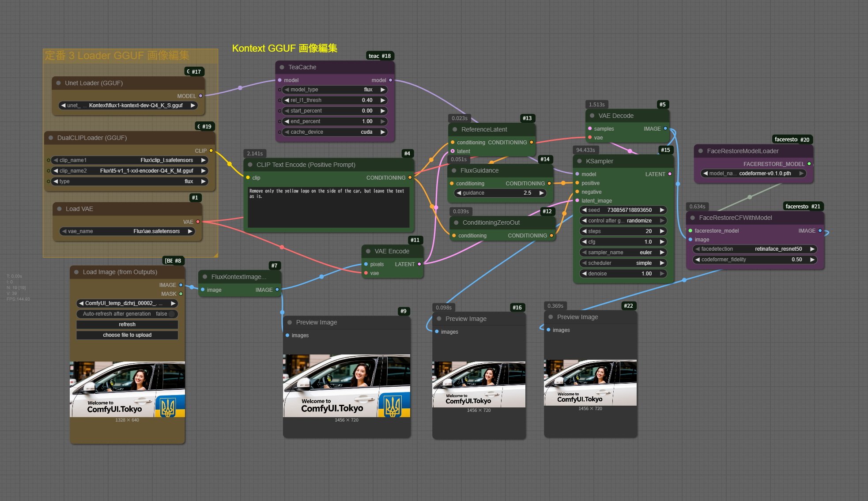Toggle Auto-refresh after generation switch
Viewport: 868px width, 501px height.
tap(171, 314)
